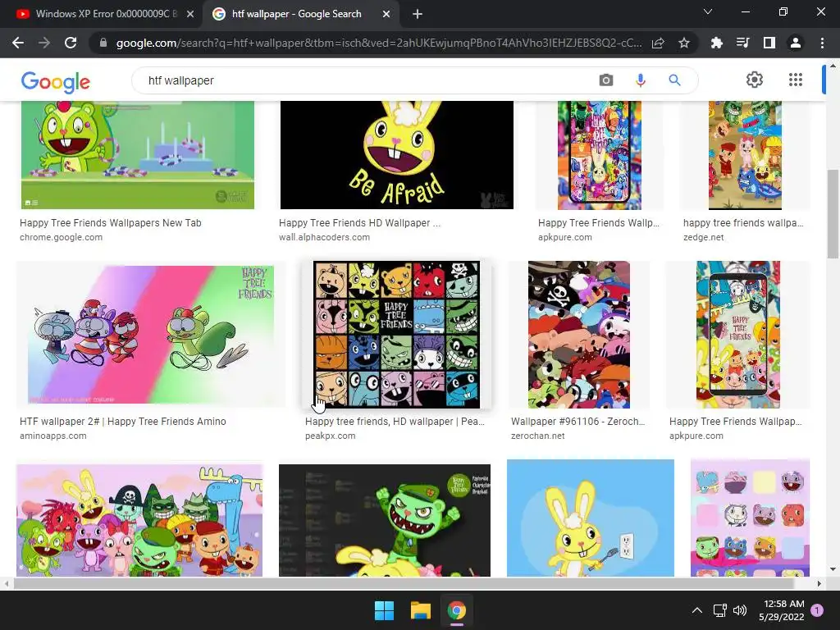Close the htf wallpaper tab

(386, 14)
